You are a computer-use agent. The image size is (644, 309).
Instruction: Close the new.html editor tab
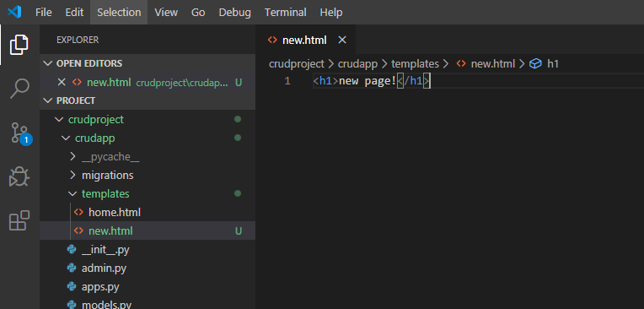point(342,40)
